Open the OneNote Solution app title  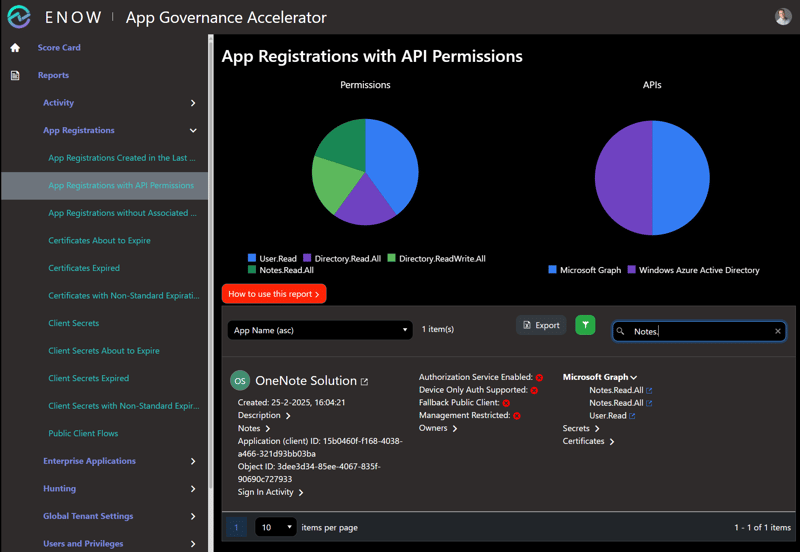click(306, 381)
